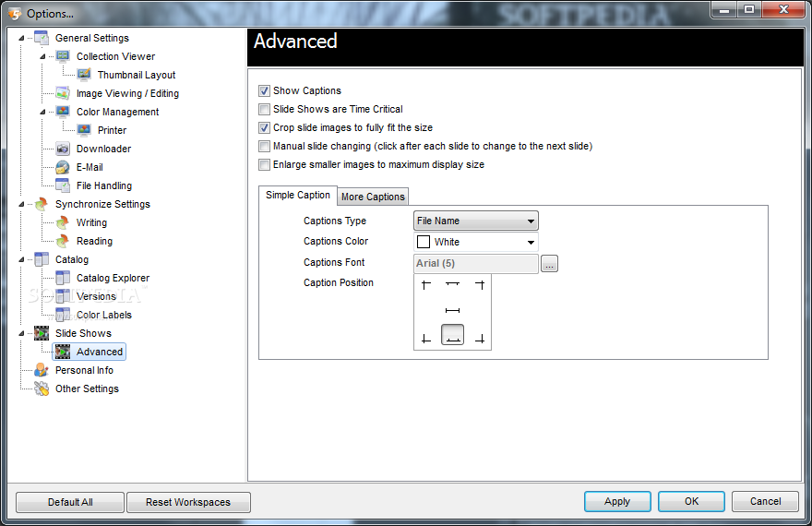Click the General Settings tree icon

coord(42,38)
